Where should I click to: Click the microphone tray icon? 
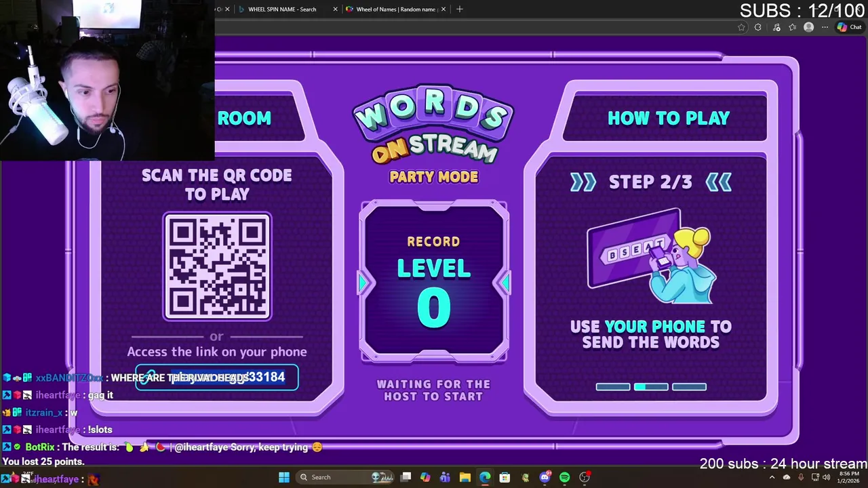(x=801, y=477)
